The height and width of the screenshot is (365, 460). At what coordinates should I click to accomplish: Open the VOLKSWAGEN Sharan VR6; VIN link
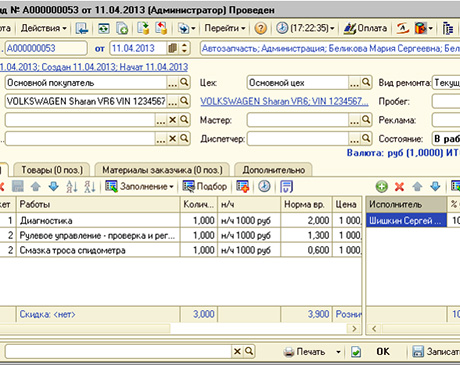(x=284, y=101)
